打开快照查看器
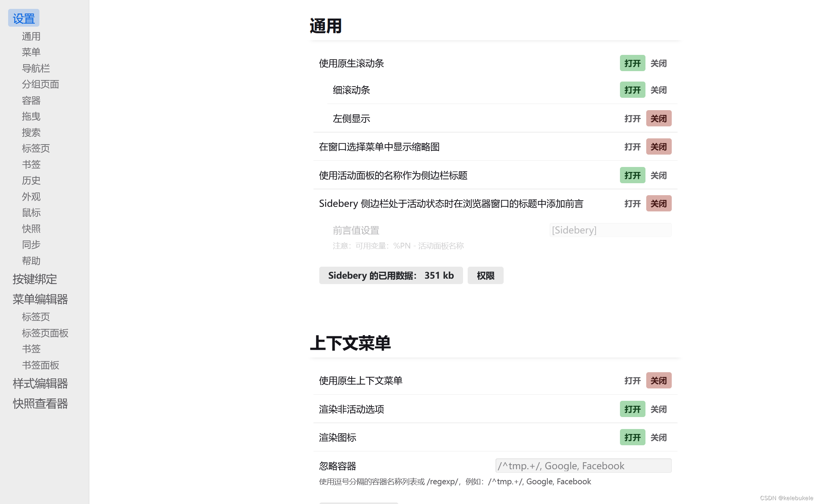This screenshot has height=504, width=819. point(40,404)
